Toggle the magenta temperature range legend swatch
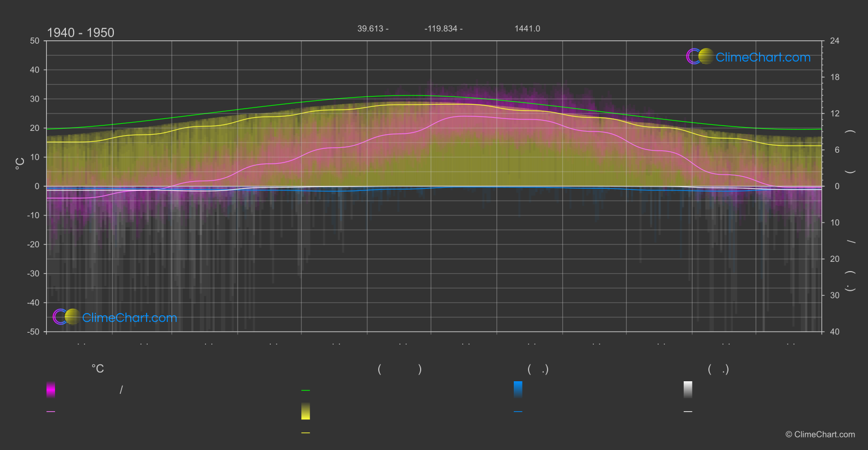868x450 pixels. point(51,389)
